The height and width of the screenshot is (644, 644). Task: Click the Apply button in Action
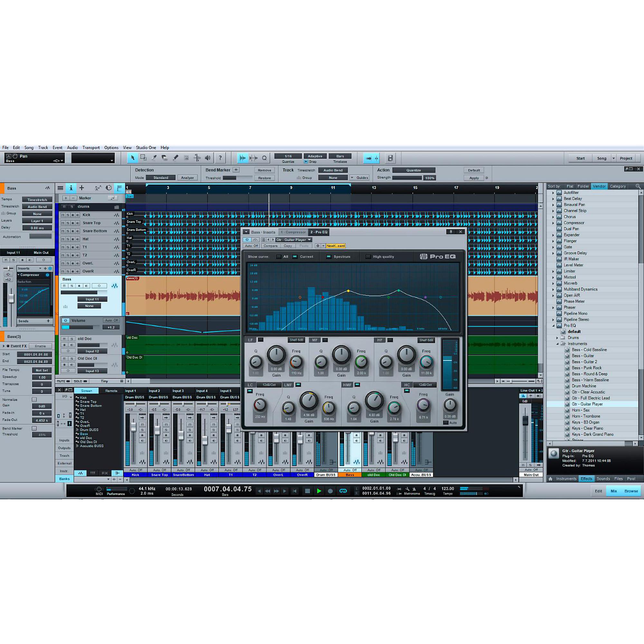point(474,178)
